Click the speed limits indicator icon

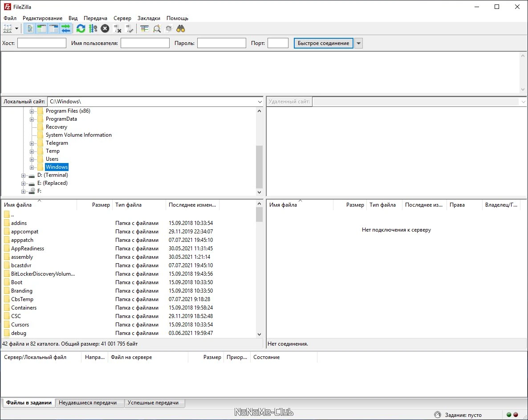438,415
